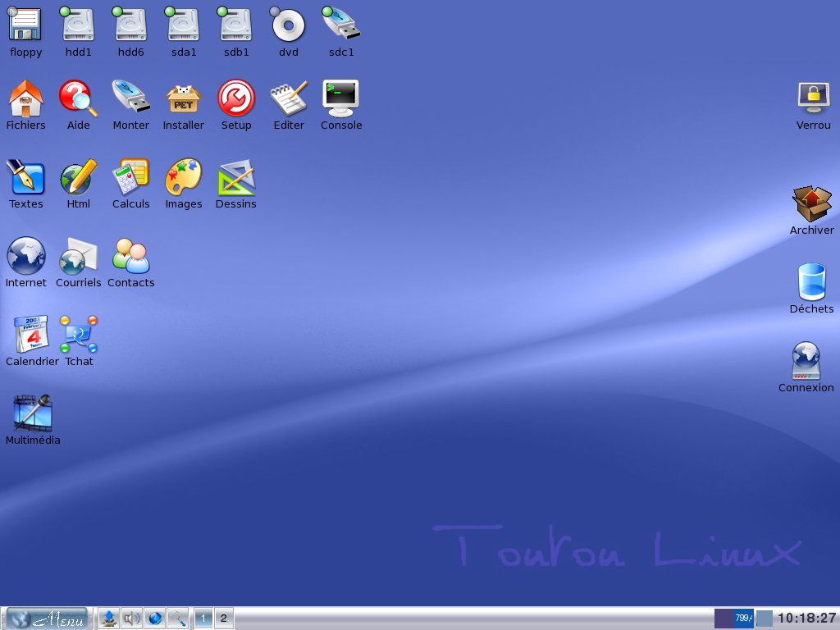
Task: Open the Dessins drawing icon
Action: (236, 177)
